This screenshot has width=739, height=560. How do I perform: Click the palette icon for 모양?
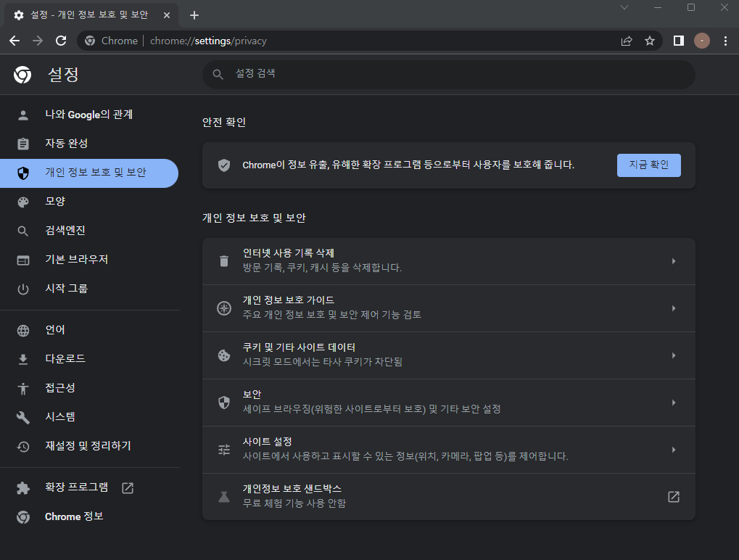23,202
